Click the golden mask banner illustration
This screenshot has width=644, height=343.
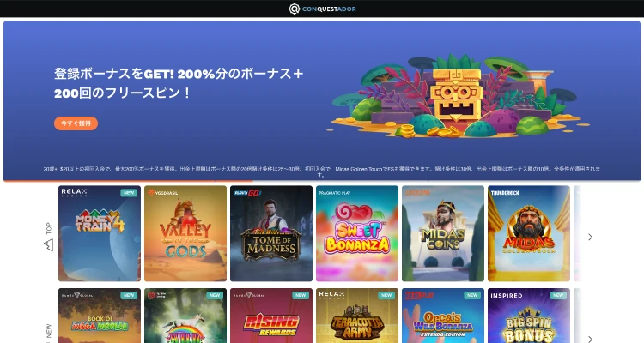pyautogui.click(x=456, y=96)
